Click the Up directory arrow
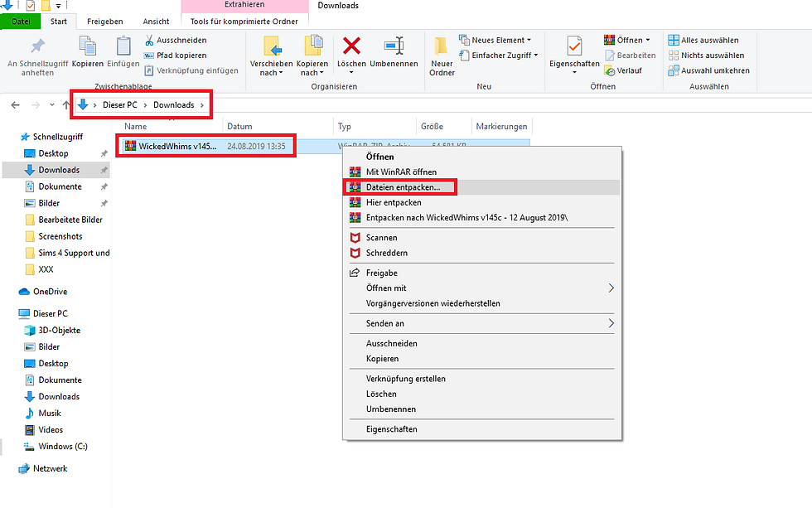Viewport: 812px width, 508px height. tap(65, 105)
